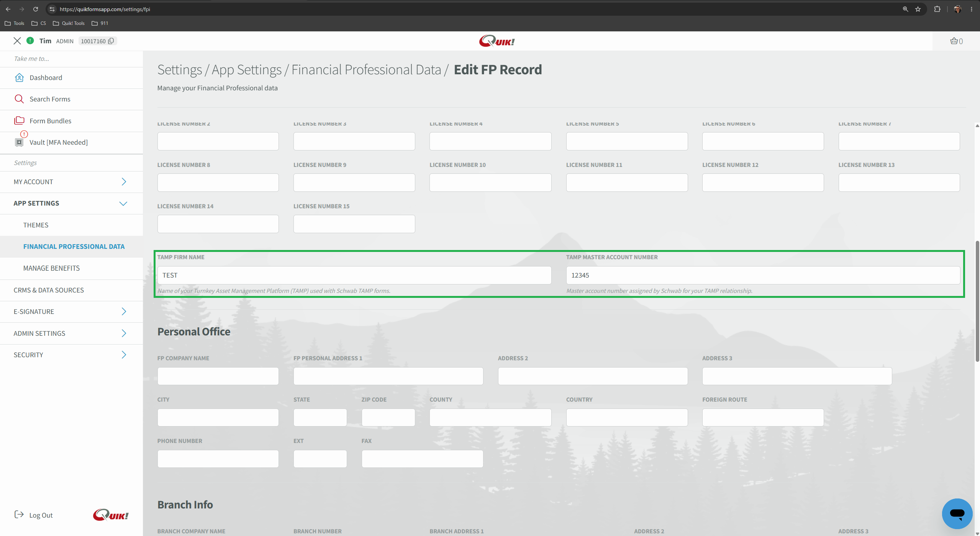Bookmark this page with the star icon
This screenshot has width=980, height=536.
click(x=918, y=9)
